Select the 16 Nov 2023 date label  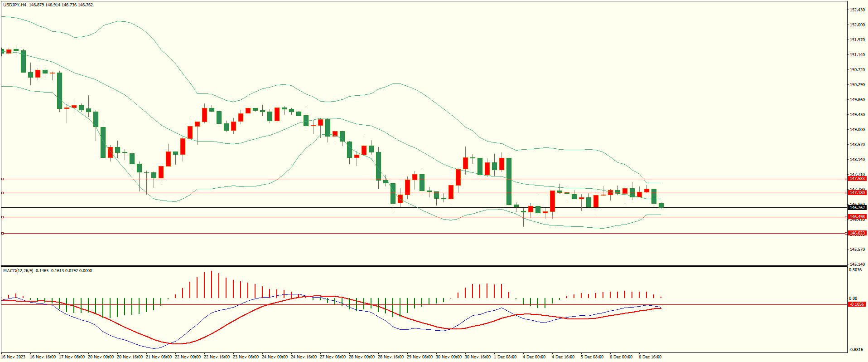click(14, 357)
